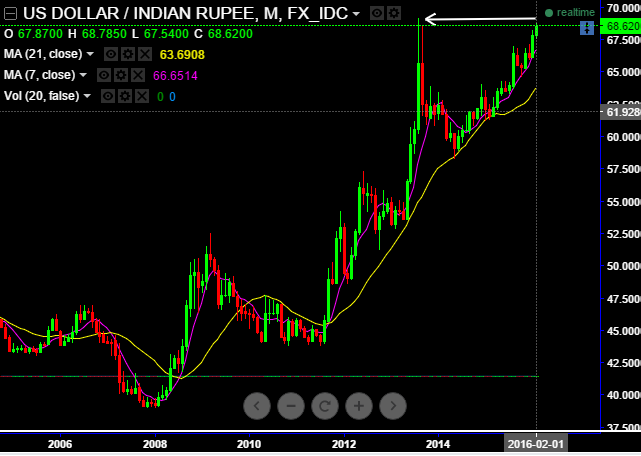Screen dimensions: 641x456
Task: Hide the Vol (20, false) indicator
Action: (x=108, y=96)
